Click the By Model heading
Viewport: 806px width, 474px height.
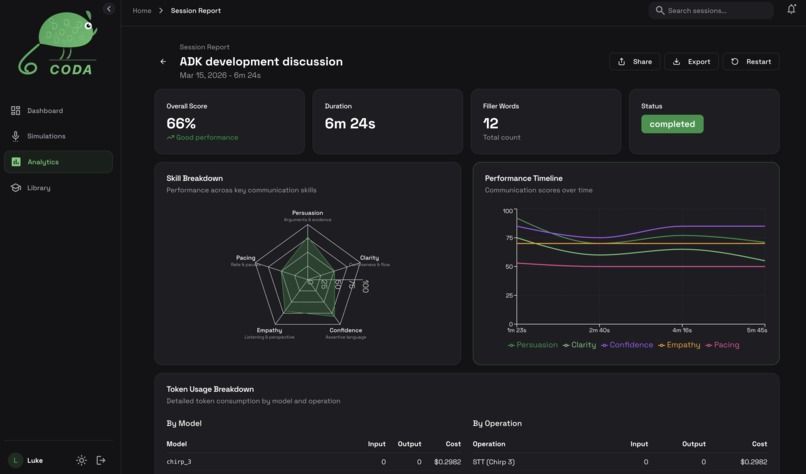[184, 423]
